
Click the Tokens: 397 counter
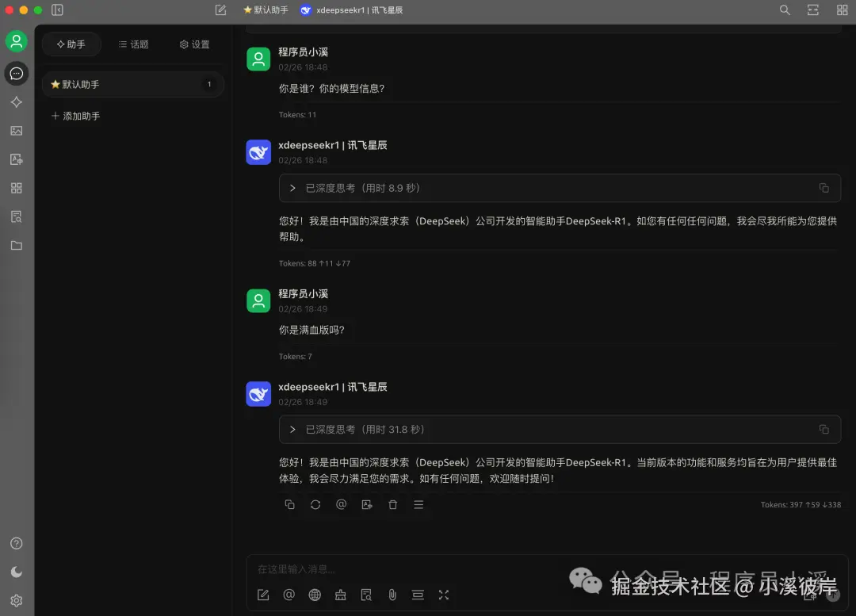click(801, 504)
